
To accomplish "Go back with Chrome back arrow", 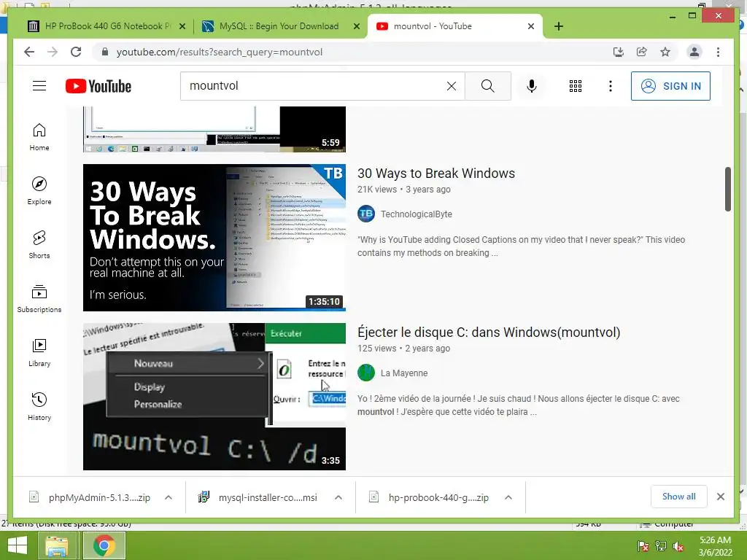I will click(x=29, y=52).
